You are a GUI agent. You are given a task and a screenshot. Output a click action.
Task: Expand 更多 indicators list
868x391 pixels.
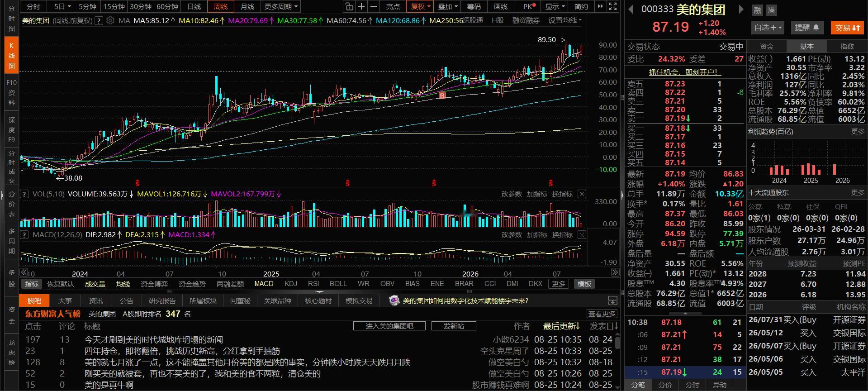558,284
